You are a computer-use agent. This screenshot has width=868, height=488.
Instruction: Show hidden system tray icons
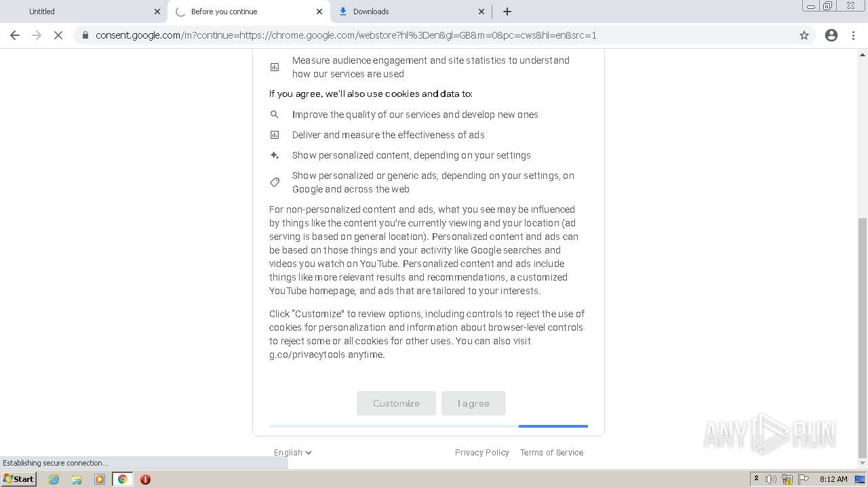(x=756, y=479)
